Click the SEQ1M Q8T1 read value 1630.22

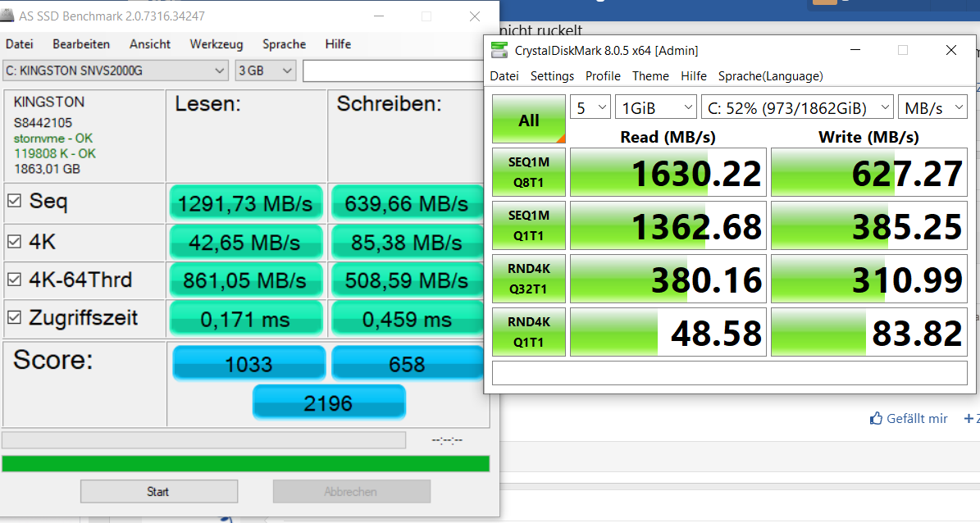click(668, 172)
